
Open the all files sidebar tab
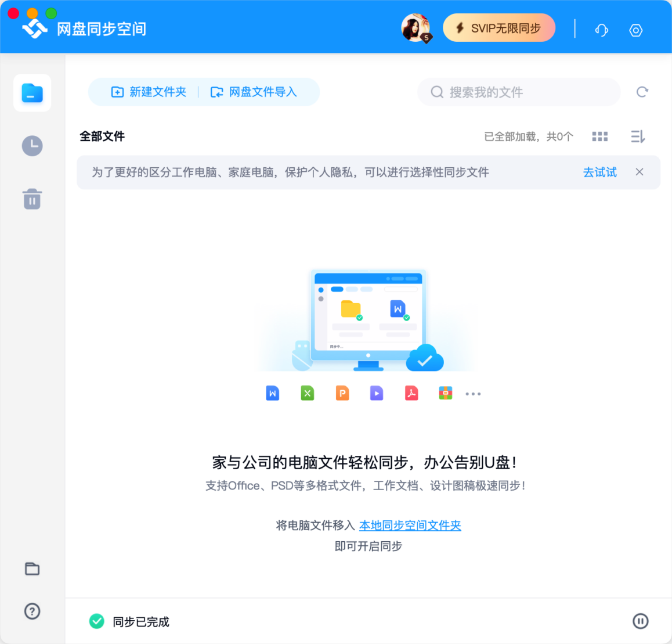click(32, 93)
